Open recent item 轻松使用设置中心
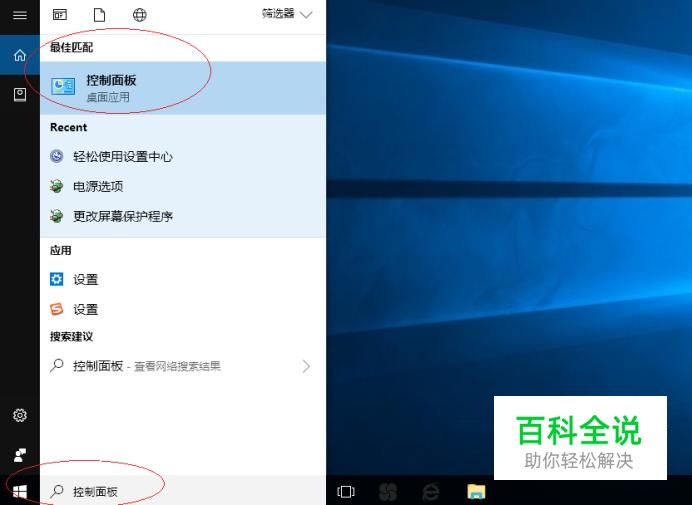The height and width of the screenshot is (505, 692). point(183,156)
